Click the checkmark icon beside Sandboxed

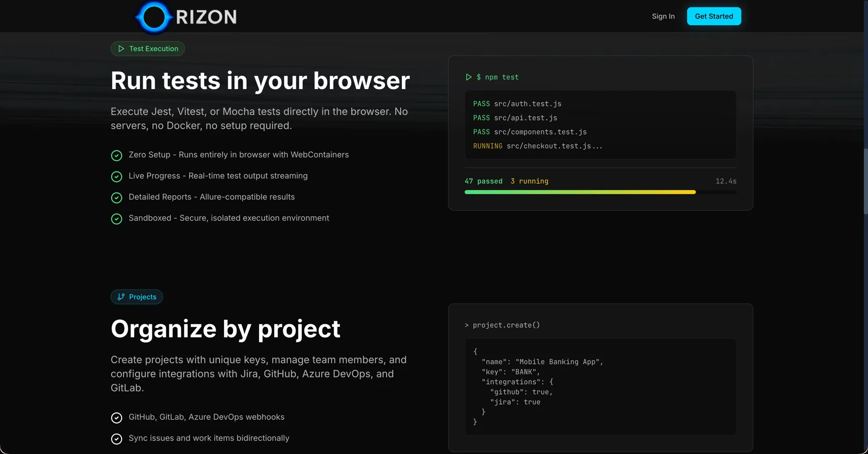click(117, 219)
